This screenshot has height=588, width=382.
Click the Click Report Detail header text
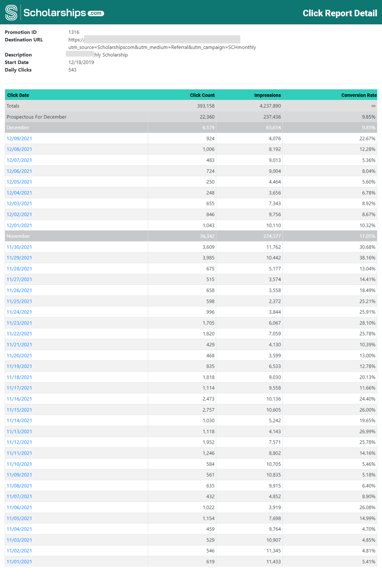tap(340, 13)
